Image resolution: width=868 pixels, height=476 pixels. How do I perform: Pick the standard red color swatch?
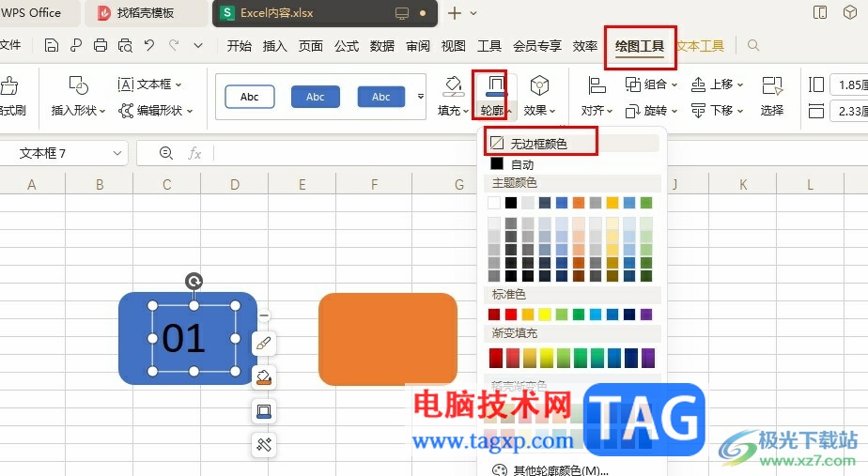(x=511, y=315)
